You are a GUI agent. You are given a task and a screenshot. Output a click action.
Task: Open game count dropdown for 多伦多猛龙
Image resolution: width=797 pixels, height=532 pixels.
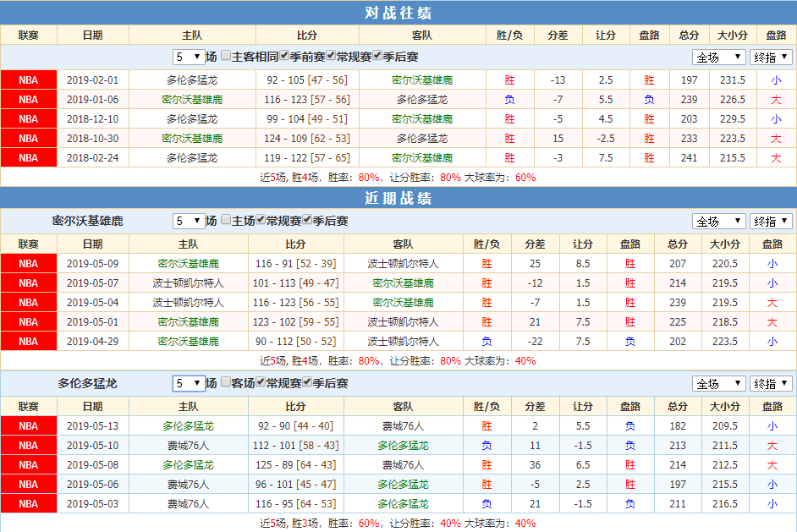click(189, 383)
